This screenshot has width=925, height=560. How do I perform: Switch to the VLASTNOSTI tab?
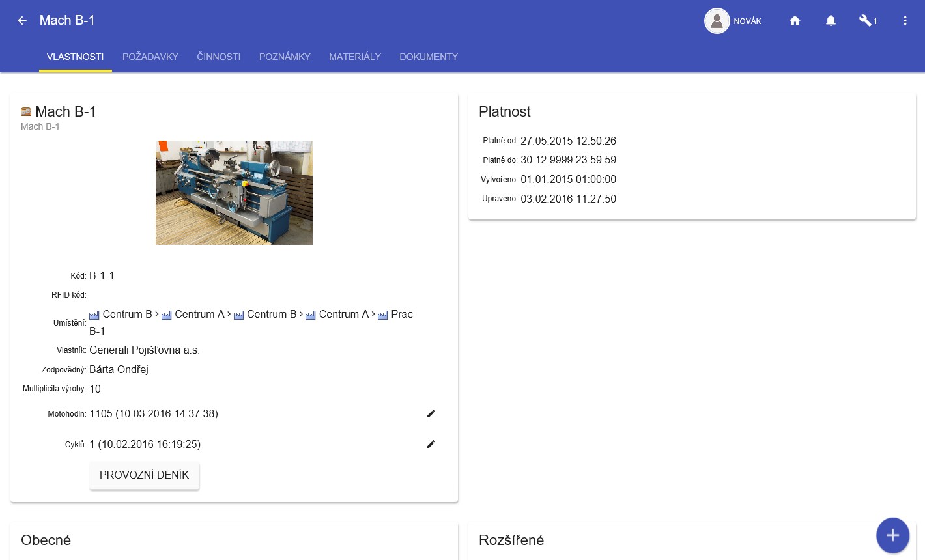76,57
